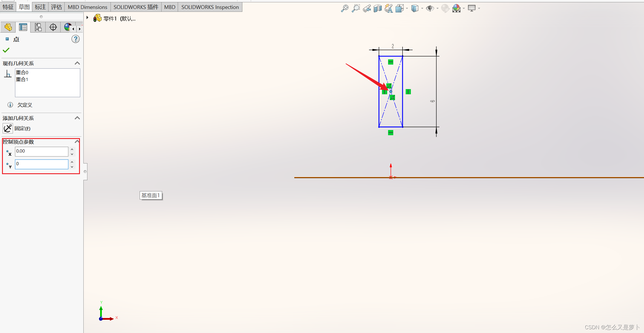The height and width of the screenshot is (333, 644).
Task: Open Dynamic Annotation Views tool
Action: click(389, 8)
